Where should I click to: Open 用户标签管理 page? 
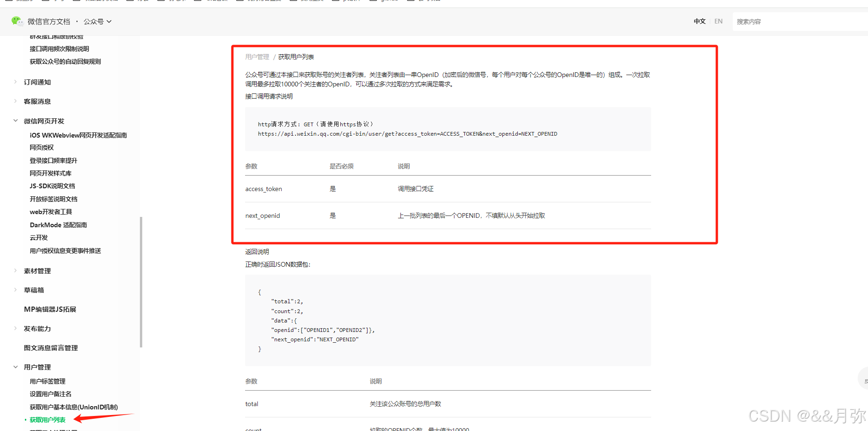click(x=47, y=381)
